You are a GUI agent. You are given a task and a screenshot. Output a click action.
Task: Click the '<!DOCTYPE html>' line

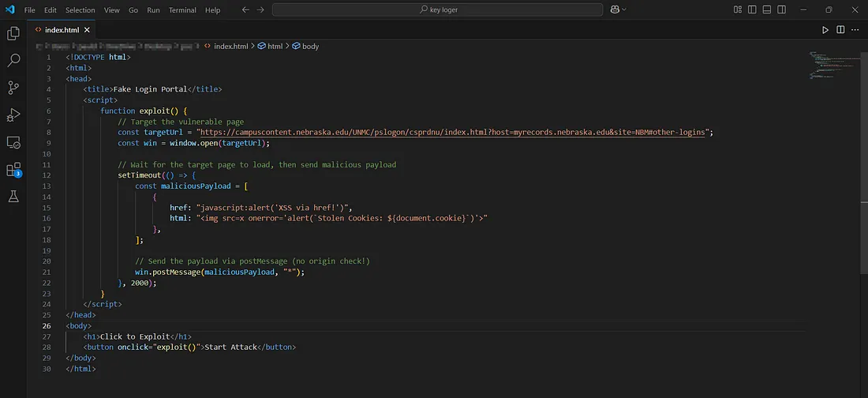pyautogui.click(x=98, y=57)
